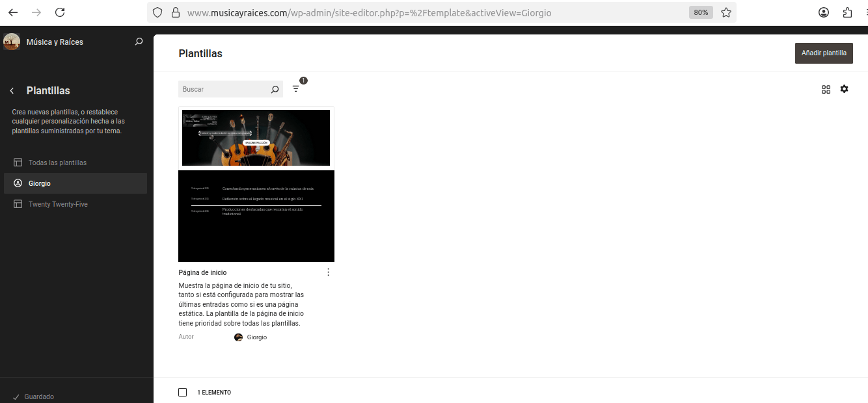Bookmark page with the star icon
Viewport: 868px width, 403px height.
click(x=726, y=12)
